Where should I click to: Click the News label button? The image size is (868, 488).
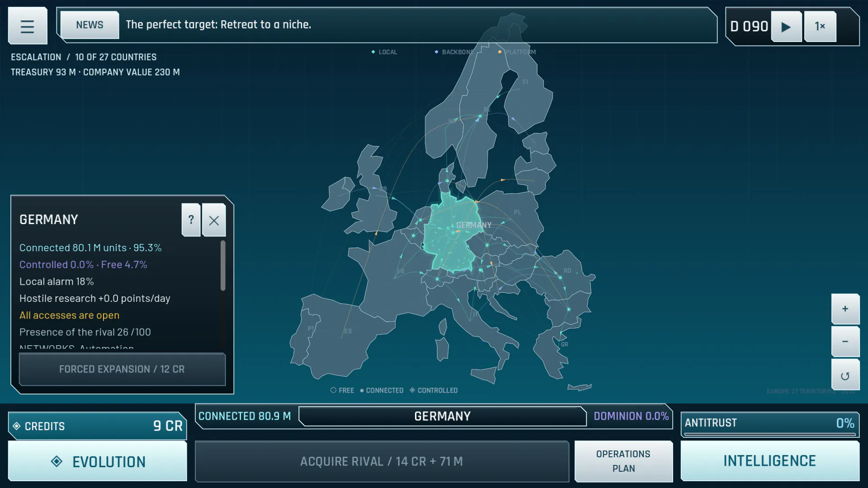(x=90, y=25)
